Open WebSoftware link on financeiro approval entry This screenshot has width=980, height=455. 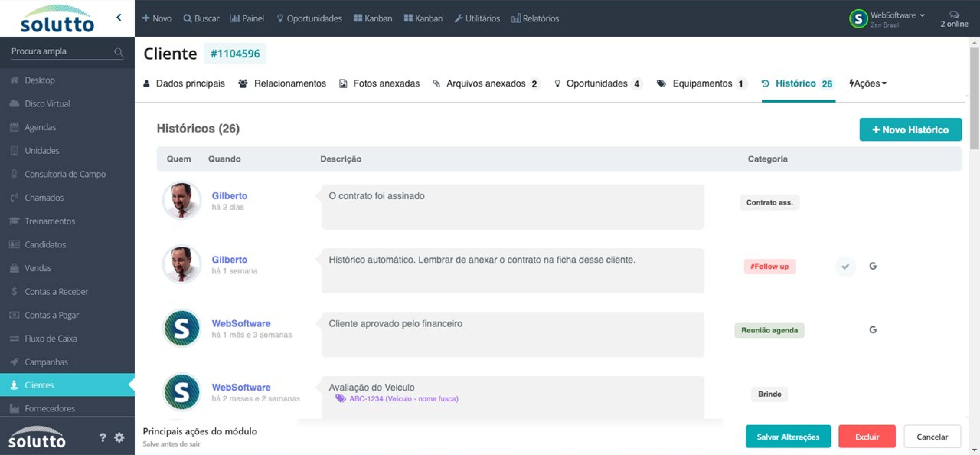click(x=241, y=324)
